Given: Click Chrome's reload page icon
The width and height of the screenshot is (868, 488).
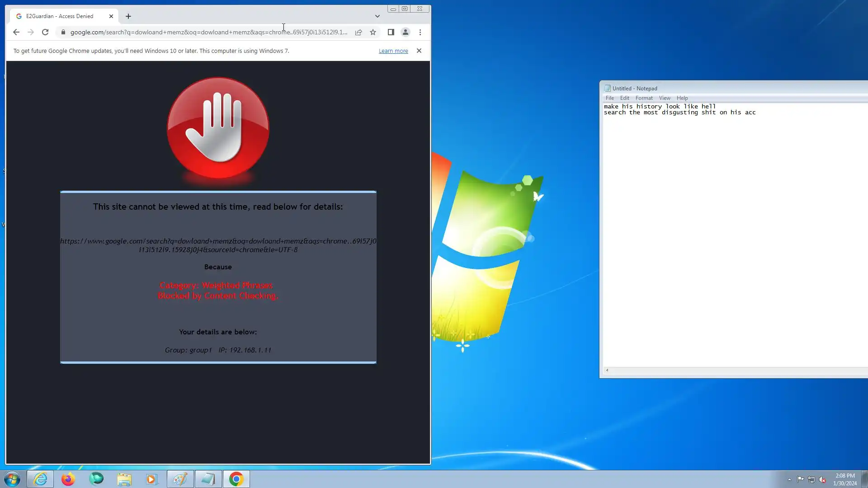Looking at the screenshot, I should click(x=45, y=32).
